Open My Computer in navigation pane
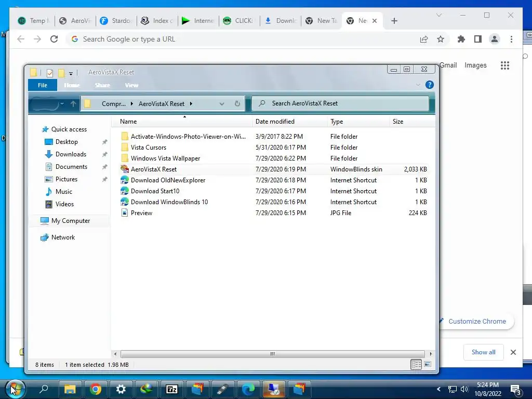 (71, 220)
